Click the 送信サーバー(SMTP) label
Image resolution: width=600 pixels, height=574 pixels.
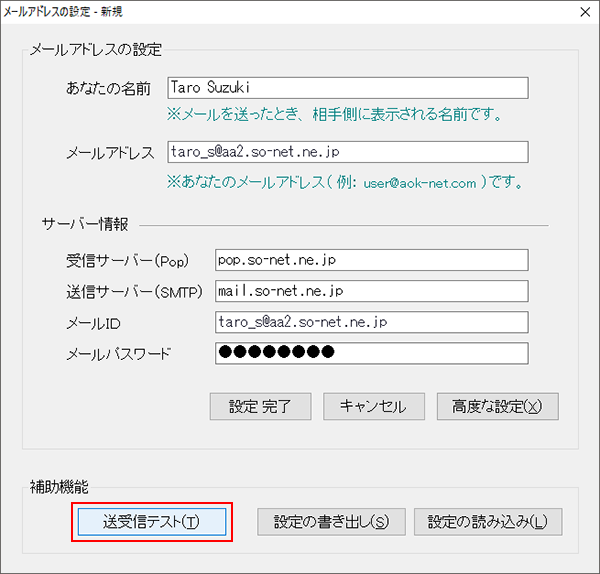point(132,292)
